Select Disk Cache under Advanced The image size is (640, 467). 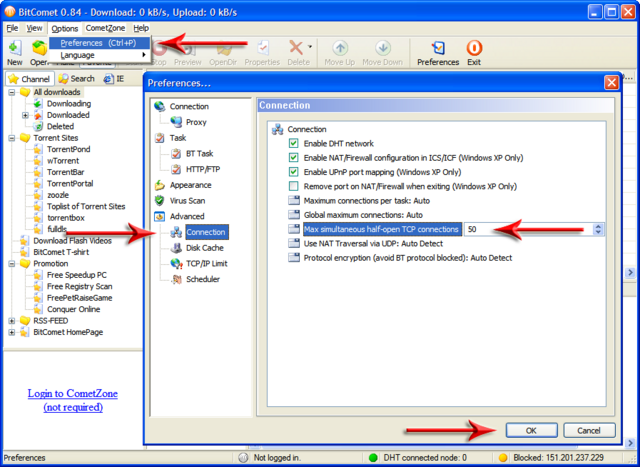pyautogui.click(x=204, y=248)
